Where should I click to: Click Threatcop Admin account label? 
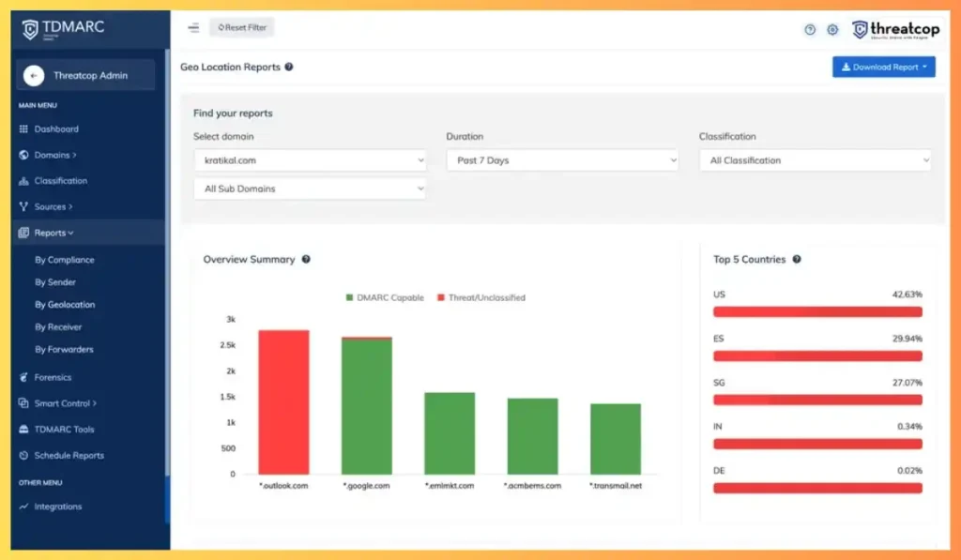click(91, 75)
